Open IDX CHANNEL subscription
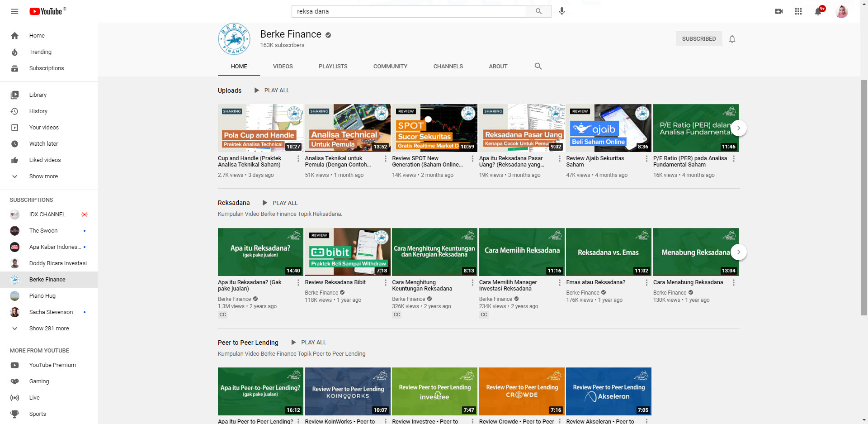Viewport: 868px width, 424px height. point(49,214)
